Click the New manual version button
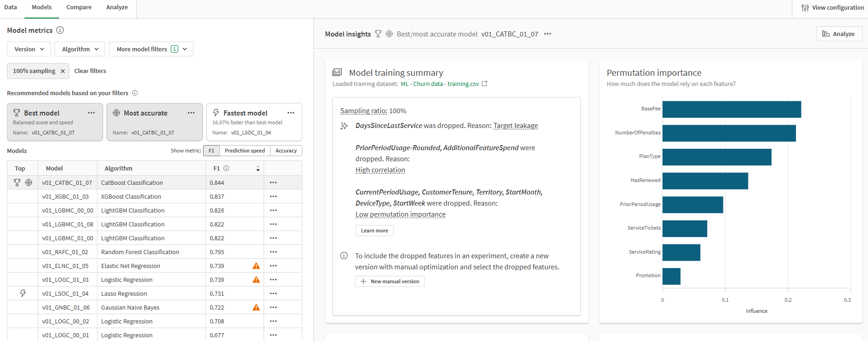Image resolution: width=868 pixels, height=341 pixels. click(x=390, y=281)
